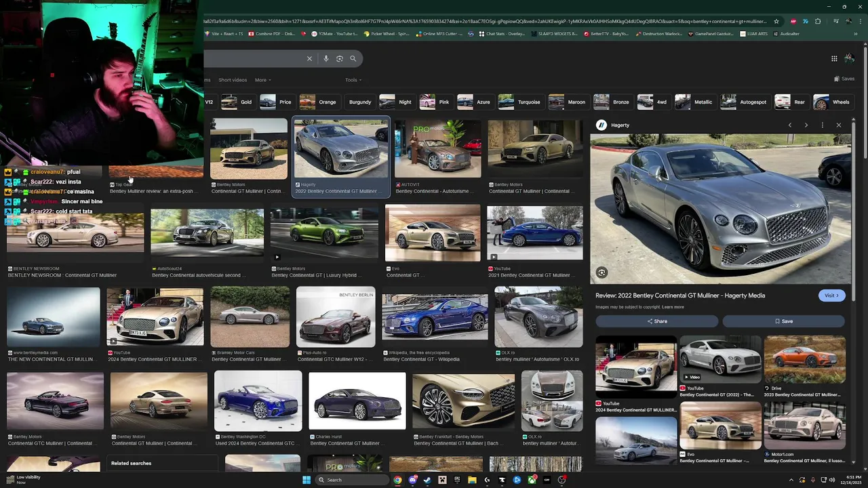Filter images by Price chip
Image resolution: width=868 pixels, height=488 pixels.
pos(277,102)
